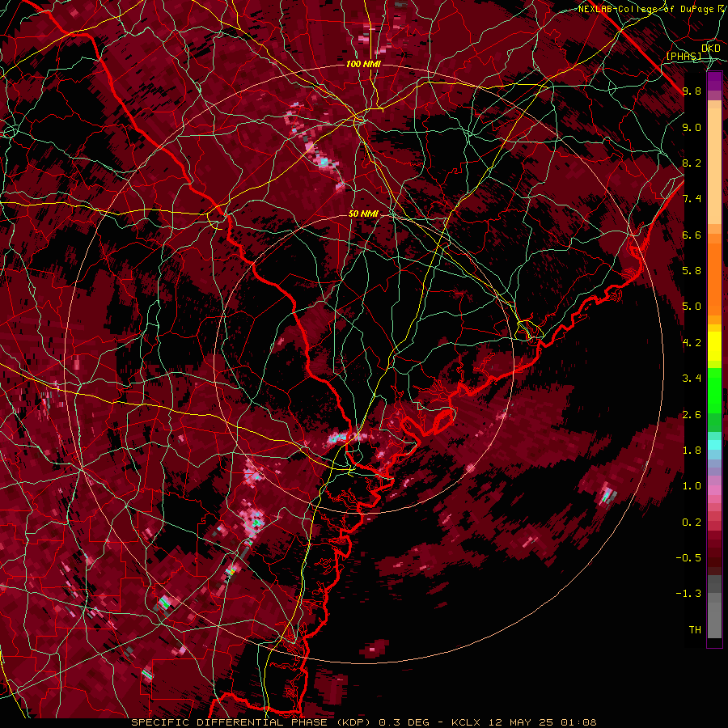
Task: Click the 50 NMI range ring label
Action: coord(363,214)
